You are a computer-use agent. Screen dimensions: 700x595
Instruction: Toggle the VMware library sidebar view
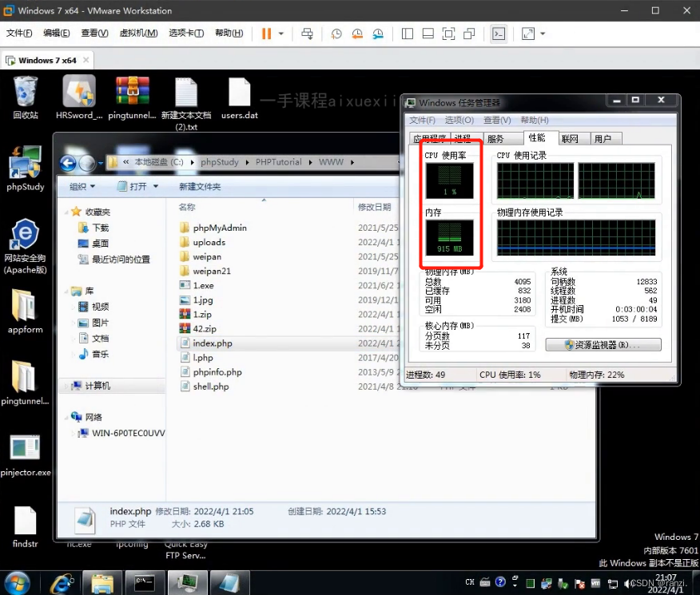(x=408, y=34)
